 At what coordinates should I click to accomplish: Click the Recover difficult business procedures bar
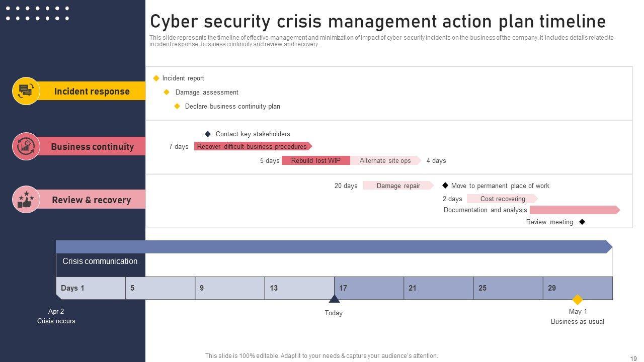coord(252,146)
